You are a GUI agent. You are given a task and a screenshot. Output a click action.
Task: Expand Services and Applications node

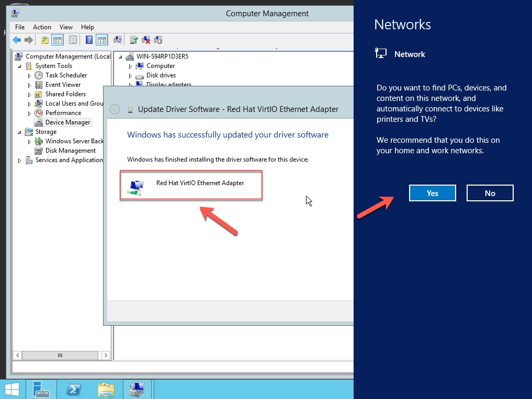[20, 161]
